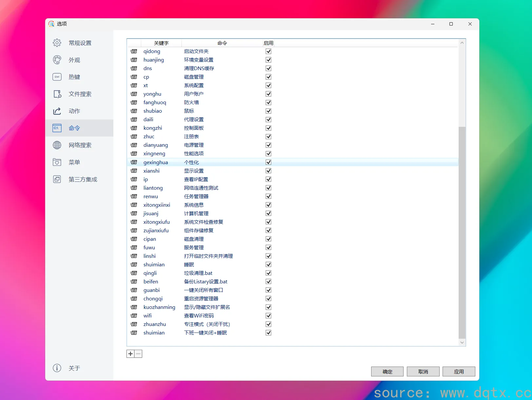
Task: Click the plus icon to add command
Action: (130, 354)
